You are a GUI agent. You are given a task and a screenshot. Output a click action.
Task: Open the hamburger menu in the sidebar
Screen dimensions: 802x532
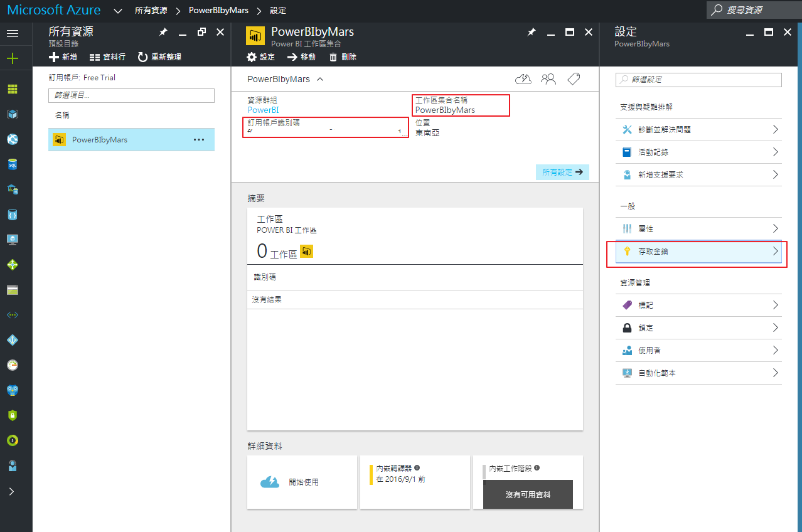tap(13, 33)
